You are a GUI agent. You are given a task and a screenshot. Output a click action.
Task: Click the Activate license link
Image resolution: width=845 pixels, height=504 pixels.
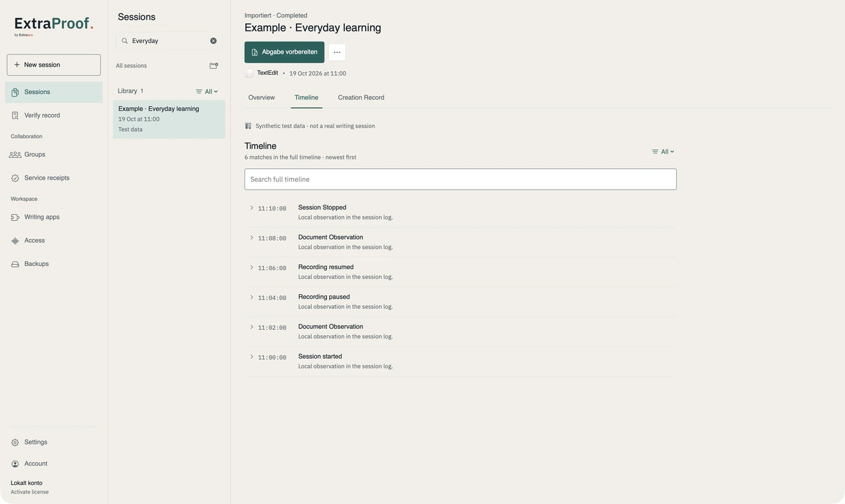(x=29, y=492)
